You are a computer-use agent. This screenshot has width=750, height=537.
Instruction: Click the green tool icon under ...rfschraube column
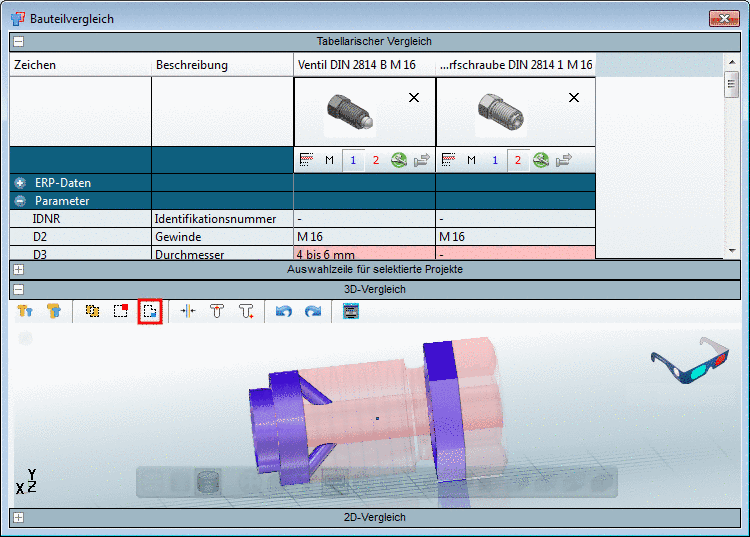coord(541,160)
